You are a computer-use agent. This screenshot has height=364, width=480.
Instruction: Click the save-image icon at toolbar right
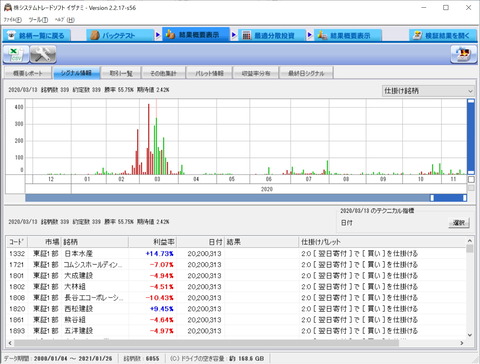(464, 55)
